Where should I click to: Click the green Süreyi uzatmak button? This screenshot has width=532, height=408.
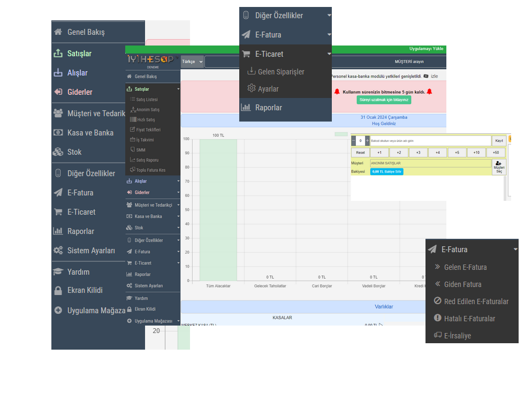384,100
